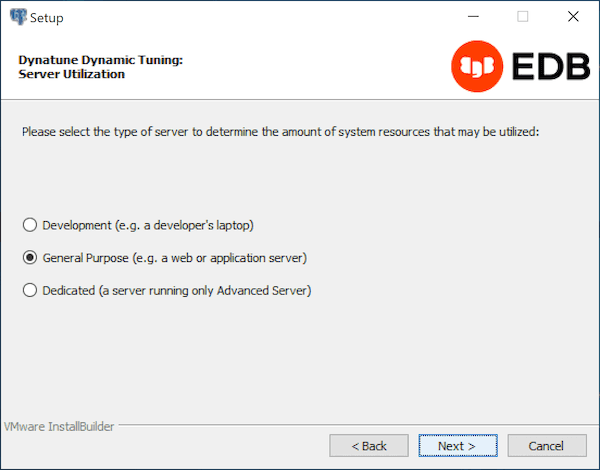Proceed by pressing the Next button

pyautogui.click(x=456, y=445)
